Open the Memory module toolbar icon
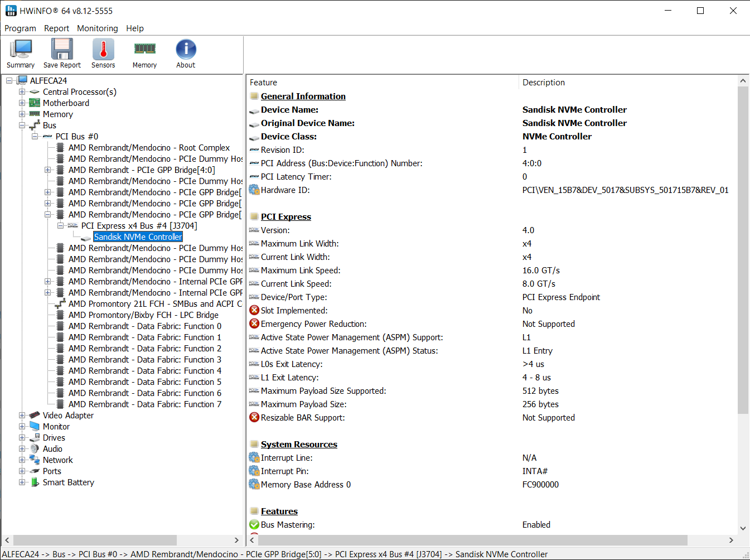 pyautogui.click(x=144, y=49)
